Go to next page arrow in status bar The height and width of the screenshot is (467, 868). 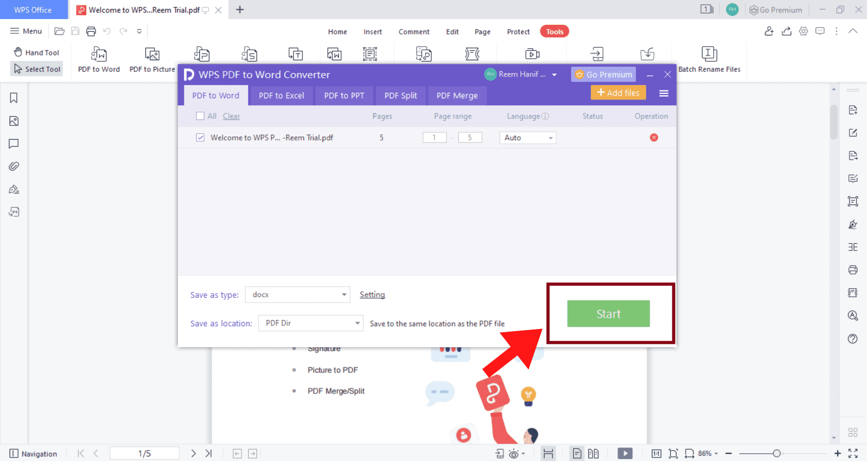[193, 454]
